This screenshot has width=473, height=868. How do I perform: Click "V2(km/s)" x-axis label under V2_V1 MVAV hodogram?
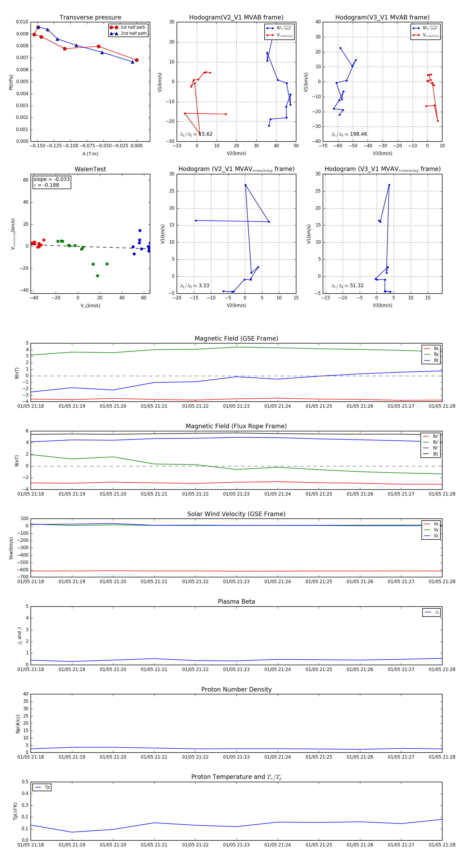236,305
